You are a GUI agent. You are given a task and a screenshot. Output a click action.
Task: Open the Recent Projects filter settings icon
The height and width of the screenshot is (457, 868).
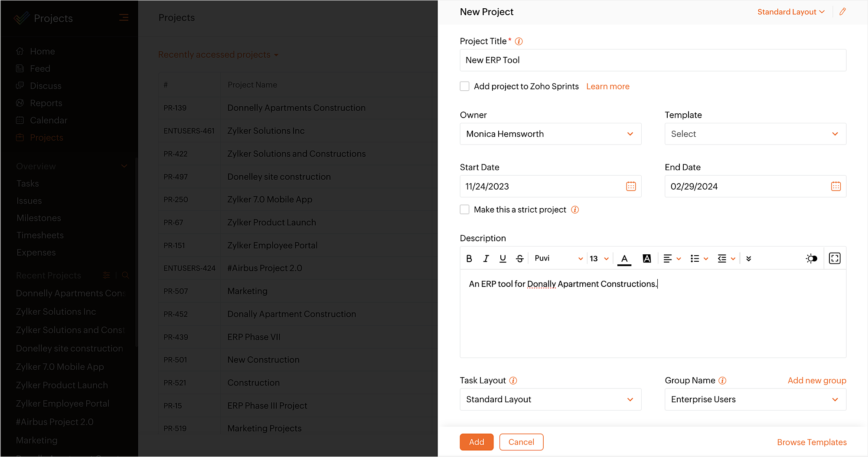(106, 275)
